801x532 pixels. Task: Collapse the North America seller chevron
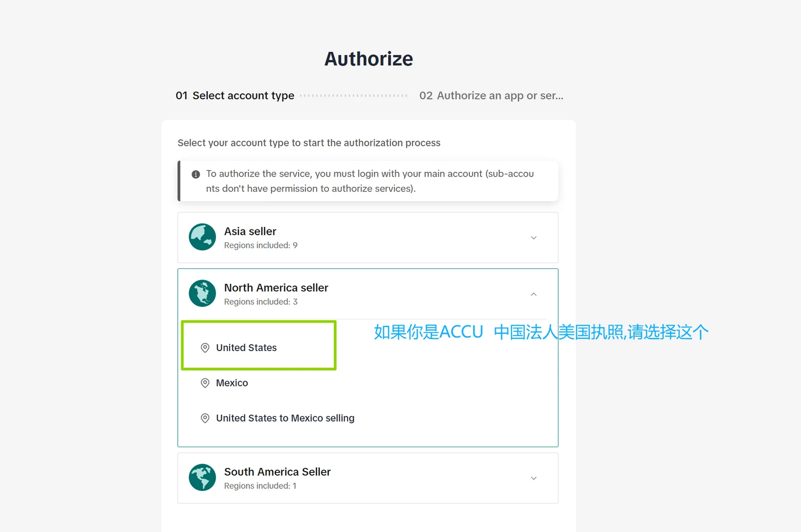pos(533,294)
